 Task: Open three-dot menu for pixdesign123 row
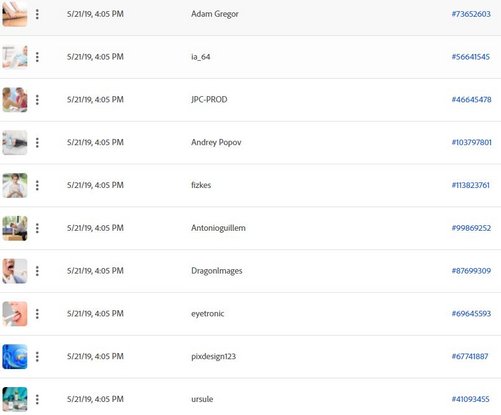coord(37,357)
